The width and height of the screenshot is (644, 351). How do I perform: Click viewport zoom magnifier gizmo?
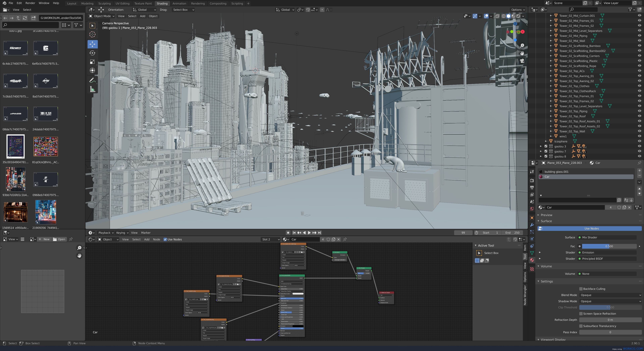click(522, 45)
